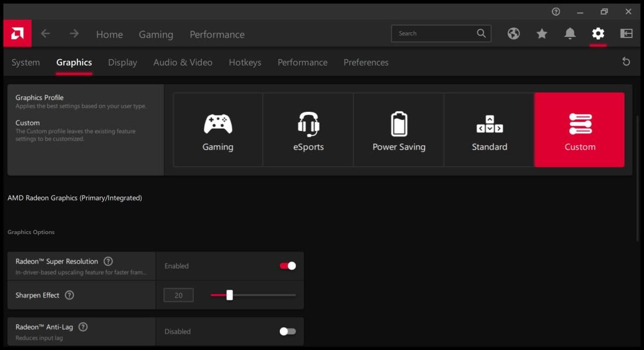Switch to the Graphics tab

click(x=74, y=63)
